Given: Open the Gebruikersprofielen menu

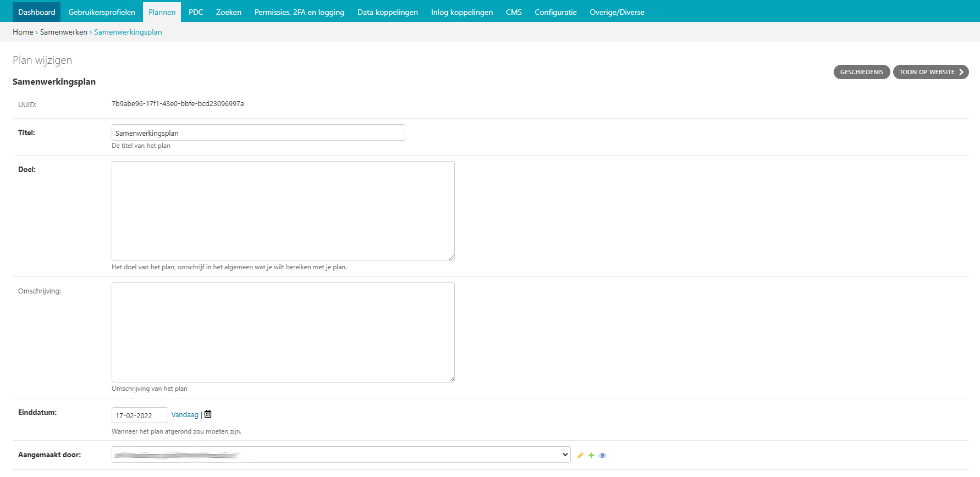Looking at the screenshot, I should click(102, 12).
